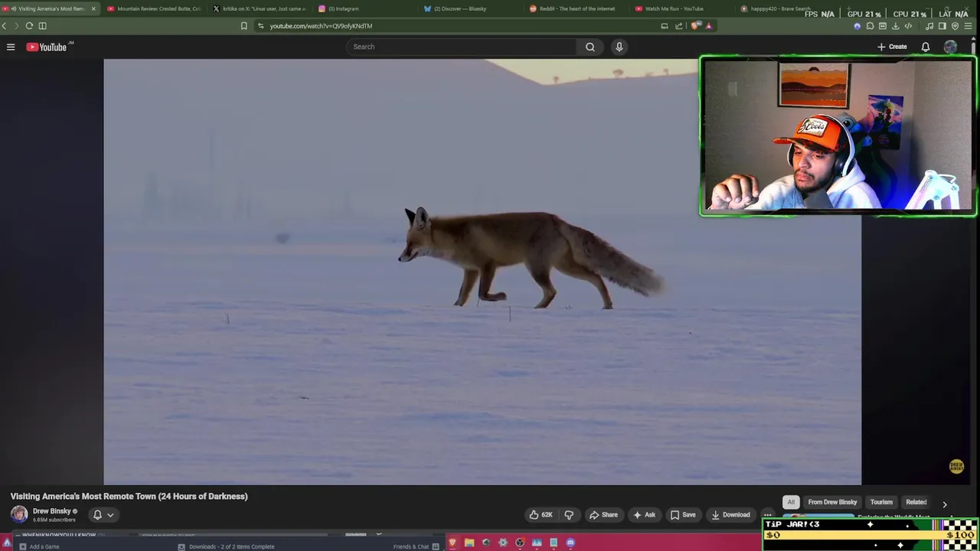Viewport: 980px width, 551px height.
Task: Expand notification options chevron beside bell
Action: pyautogui.click(x=110, y=515)
